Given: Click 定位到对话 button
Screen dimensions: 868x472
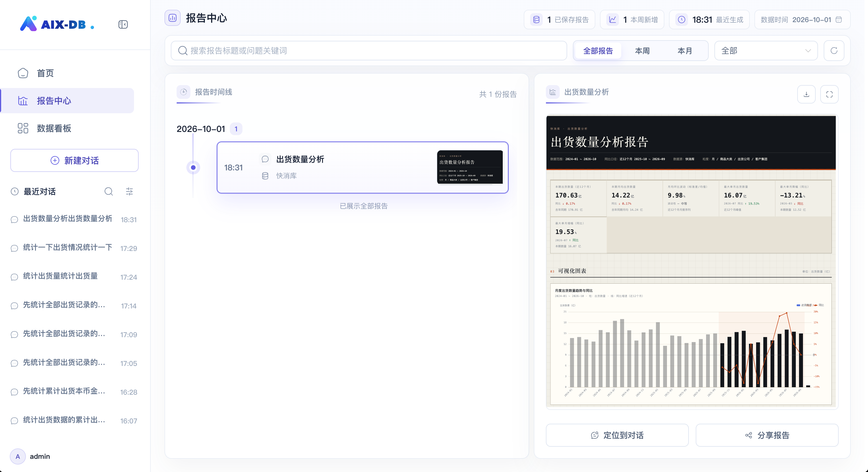Looking at the screenshot, I should pyautogui.click(x=617, y=435).
